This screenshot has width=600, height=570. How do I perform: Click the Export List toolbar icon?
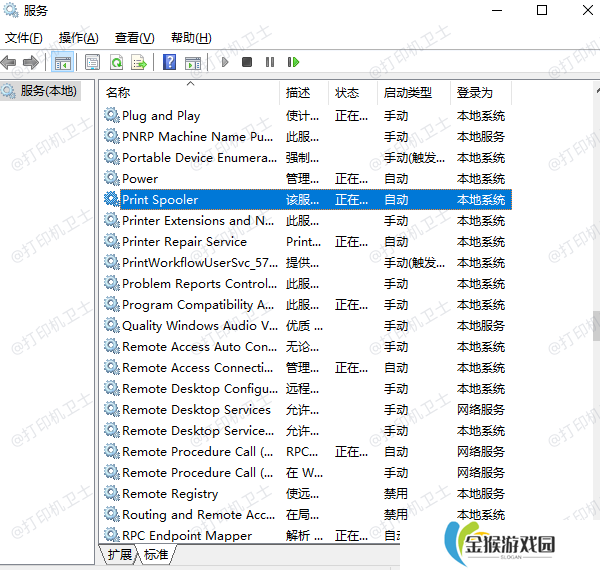click(139, 62)
